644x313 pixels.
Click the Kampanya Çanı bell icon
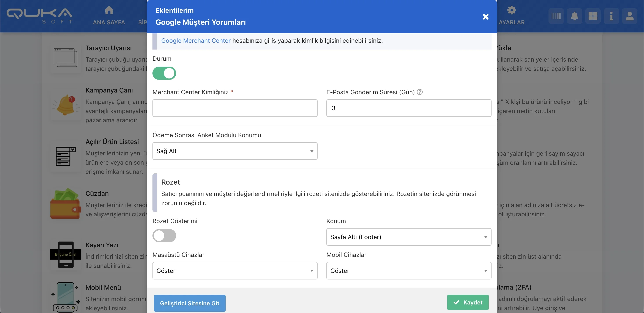(65, 105)
